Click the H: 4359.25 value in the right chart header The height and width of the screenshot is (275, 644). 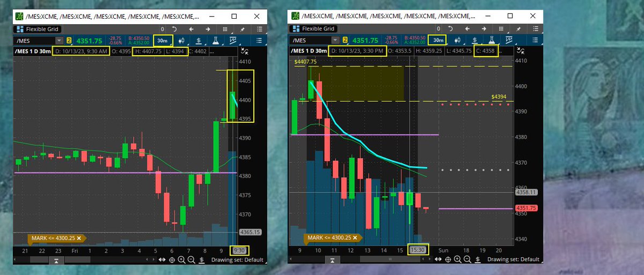click(x=429, y=50)
